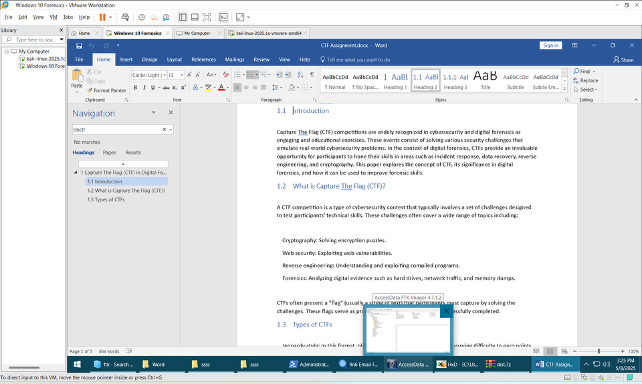Open the VMware VM menu

53,17
